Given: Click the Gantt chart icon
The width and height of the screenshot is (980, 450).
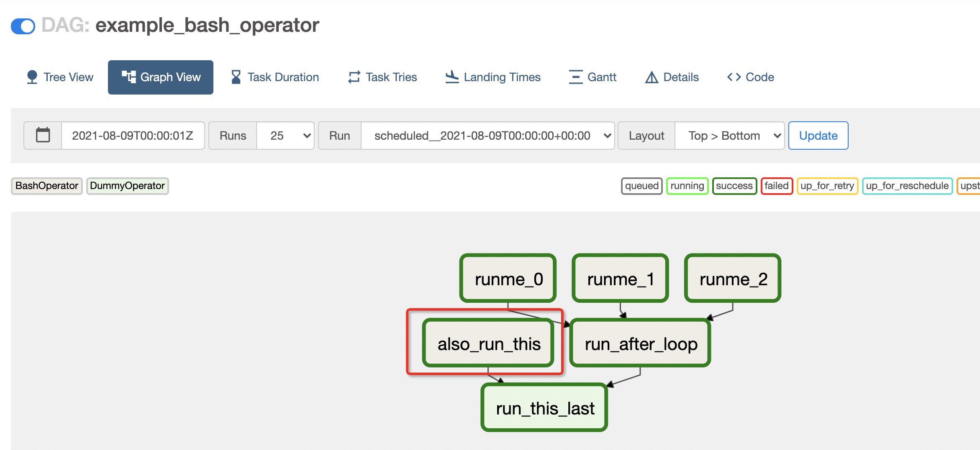Looking at the screenshot, I should 575,77.
